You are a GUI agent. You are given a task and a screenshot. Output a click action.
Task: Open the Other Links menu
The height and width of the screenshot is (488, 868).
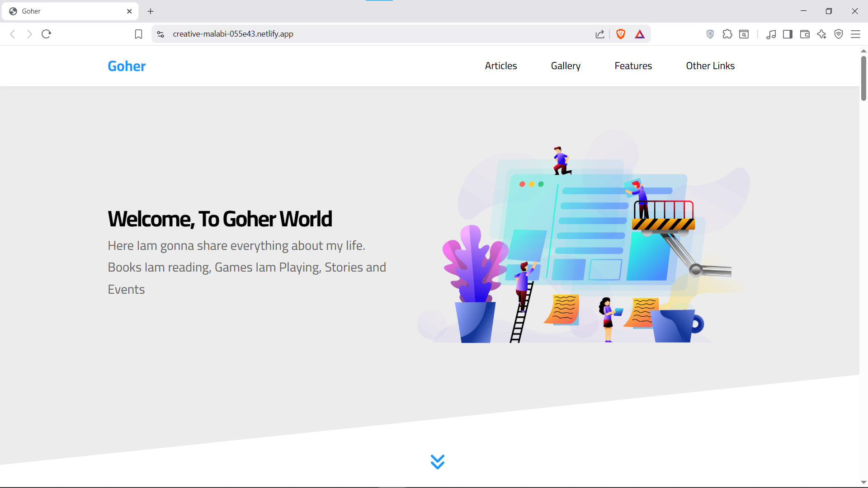(x=710, y=66)
